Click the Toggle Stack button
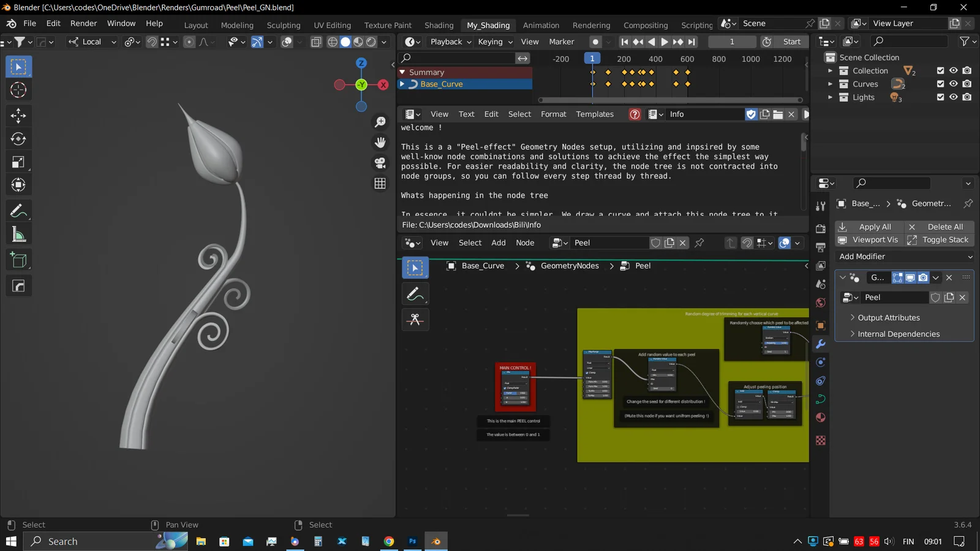This screenshot has width=980, height=551. [x=945, y=239]
